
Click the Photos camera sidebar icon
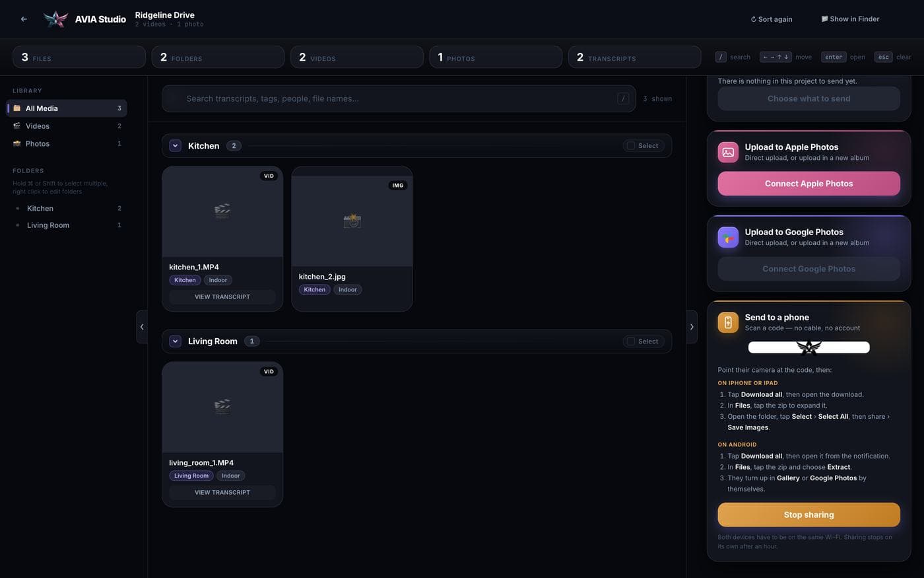(17, 143)
